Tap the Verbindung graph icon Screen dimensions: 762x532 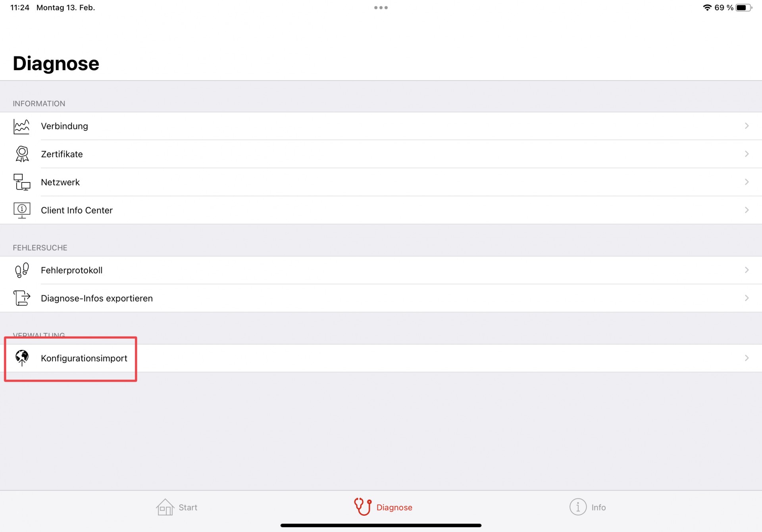(x=21, y=127)
